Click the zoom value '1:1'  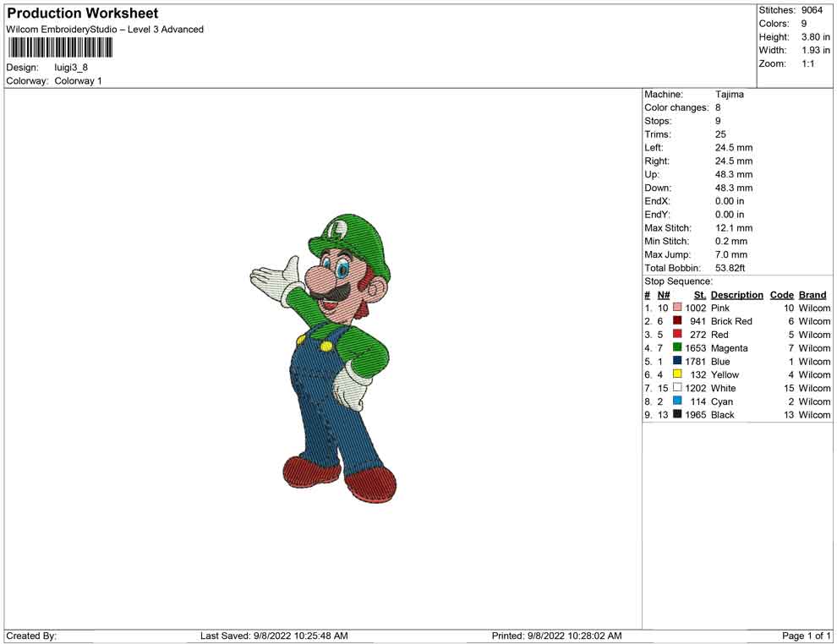point(808,63)
